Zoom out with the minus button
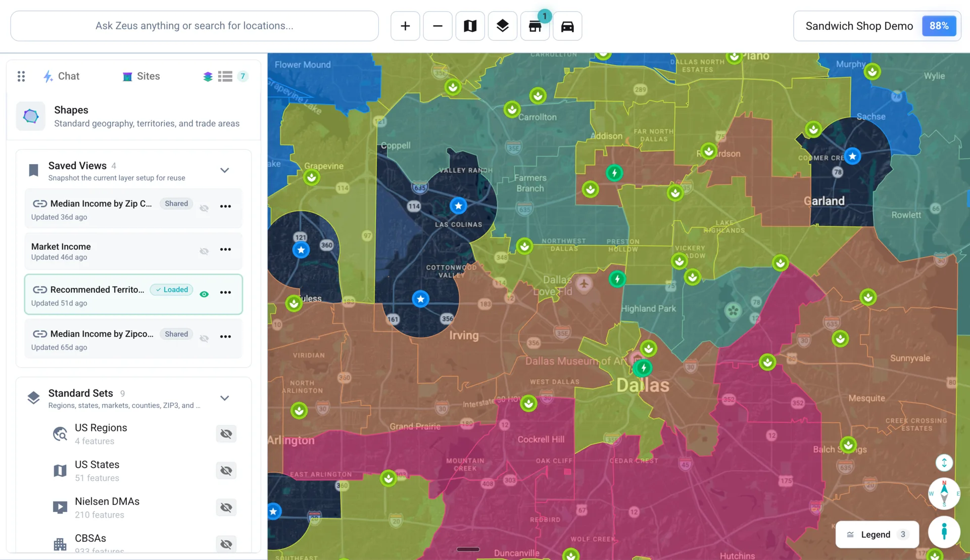970x560 pixels. click(438, 26)
